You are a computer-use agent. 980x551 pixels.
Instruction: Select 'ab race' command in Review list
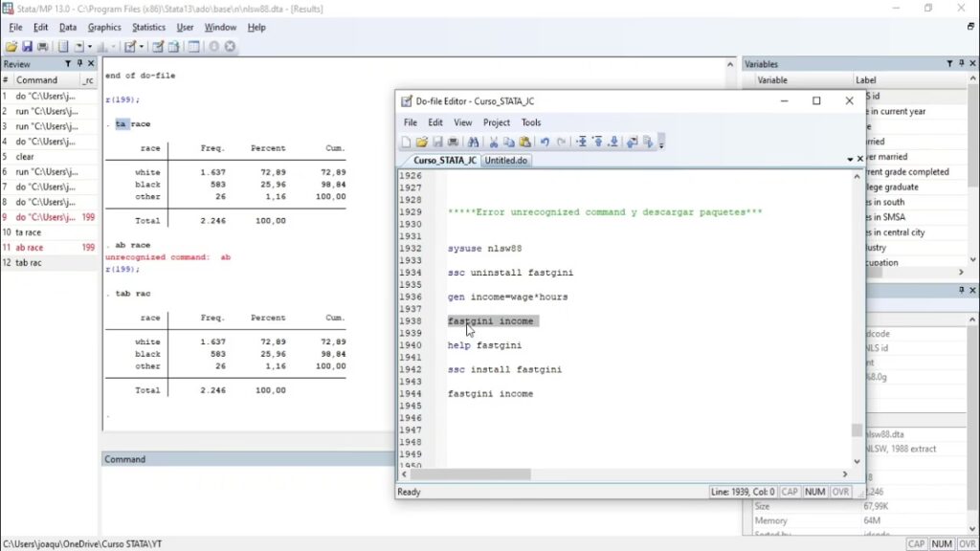tap(29, 248)
